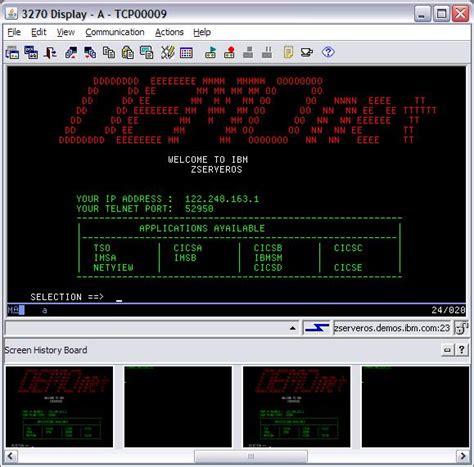
Task: Click the ZSERVEROS text in terminal
Action: pos(216,170)
